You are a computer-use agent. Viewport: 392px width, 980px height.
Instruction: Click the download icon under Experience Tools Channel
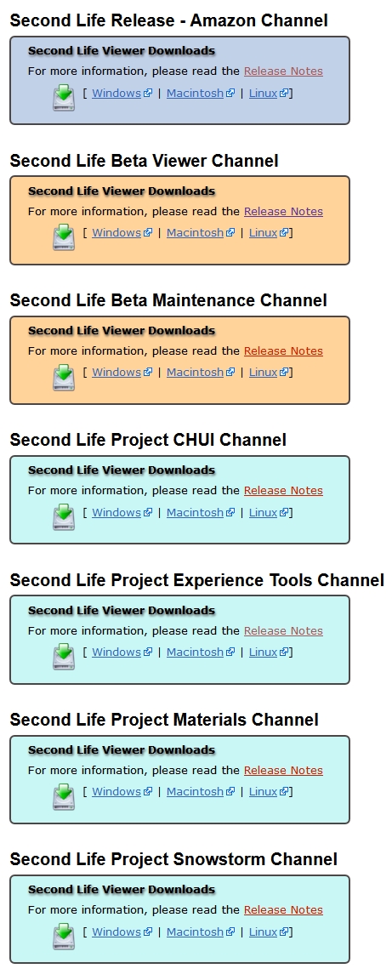(x=64, y=657)
